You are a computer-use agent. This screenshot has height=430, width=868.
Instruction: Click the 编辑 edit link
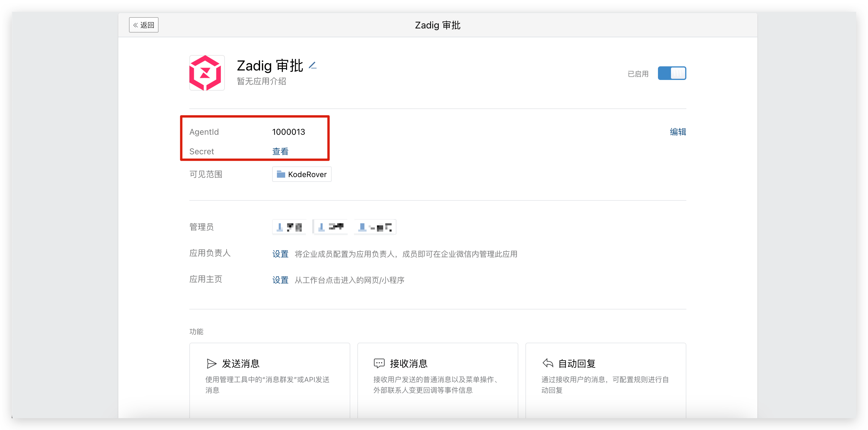click(x=677, y=132)
